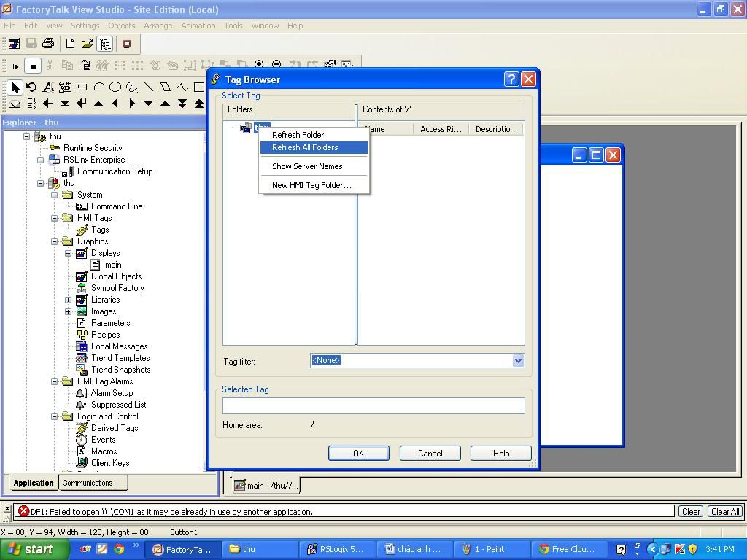The width and height of the screenshot is (747, 560).
Task: Toggle the Explorer tree view icon
Action: tap(105, 44)
